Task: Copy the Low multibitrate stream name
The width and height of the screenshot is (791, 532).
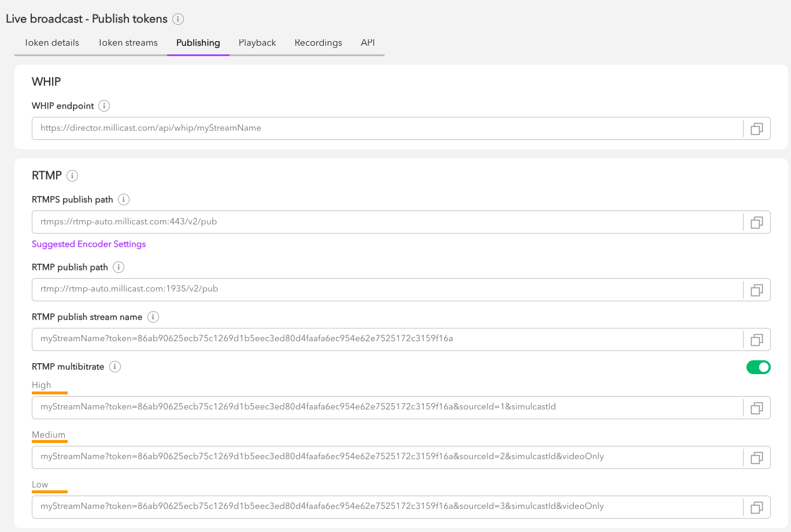Action: pos(756,507)
